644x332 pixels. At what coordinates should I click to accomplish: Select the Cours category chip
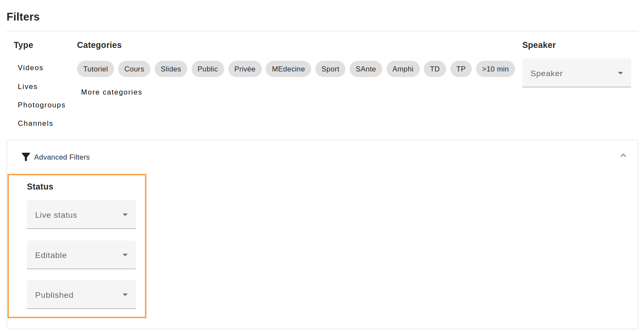(134, 69)
